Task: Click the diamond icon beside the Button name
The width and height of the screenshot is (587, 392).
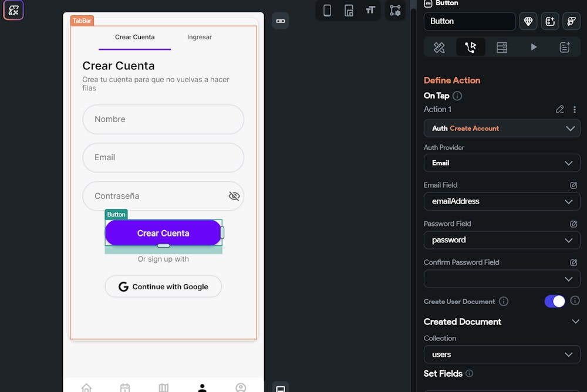Action: pos(528,21)
